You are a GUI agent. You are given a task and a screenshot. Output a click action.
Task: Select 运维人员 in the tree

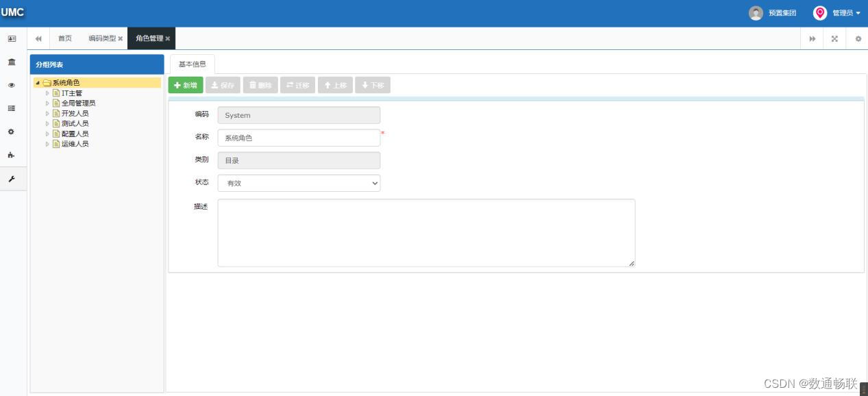pyautogui.click(x=75, y=145)
